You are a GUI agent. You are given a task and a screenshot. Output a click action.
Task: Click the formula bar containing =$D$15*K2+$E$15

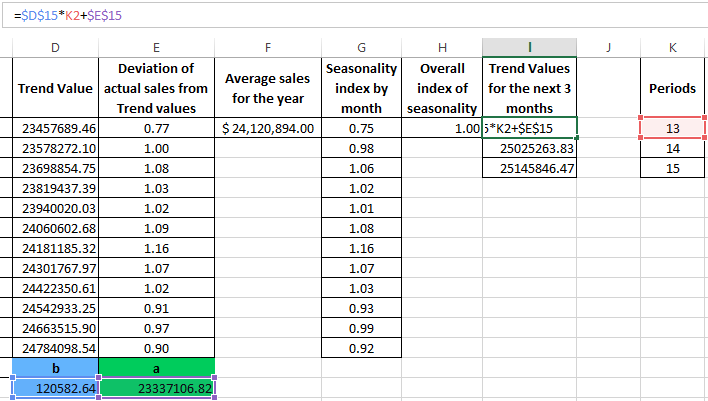point(300,16)
